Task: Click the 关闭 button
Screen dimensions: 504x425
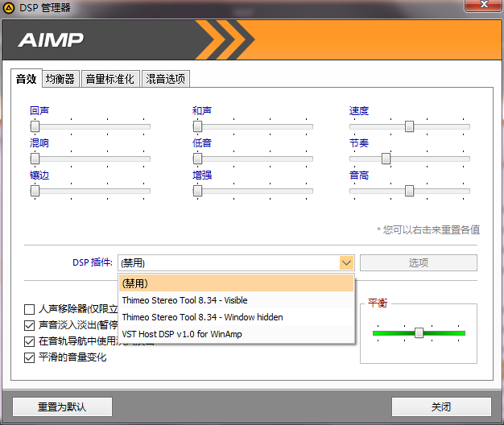Action: [441, 407]
